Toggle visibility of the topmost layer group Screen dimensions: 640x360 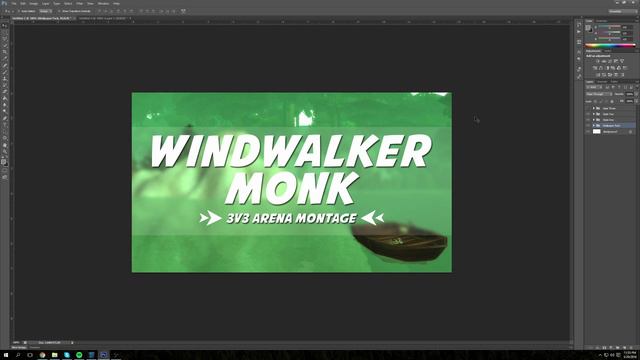588,108
